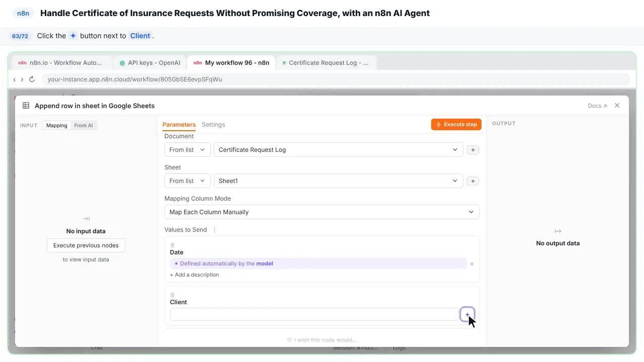Delete the Date field with trash icon
Image resolution: width=644 pixels, height=362 pixels.
coord(173,245)
